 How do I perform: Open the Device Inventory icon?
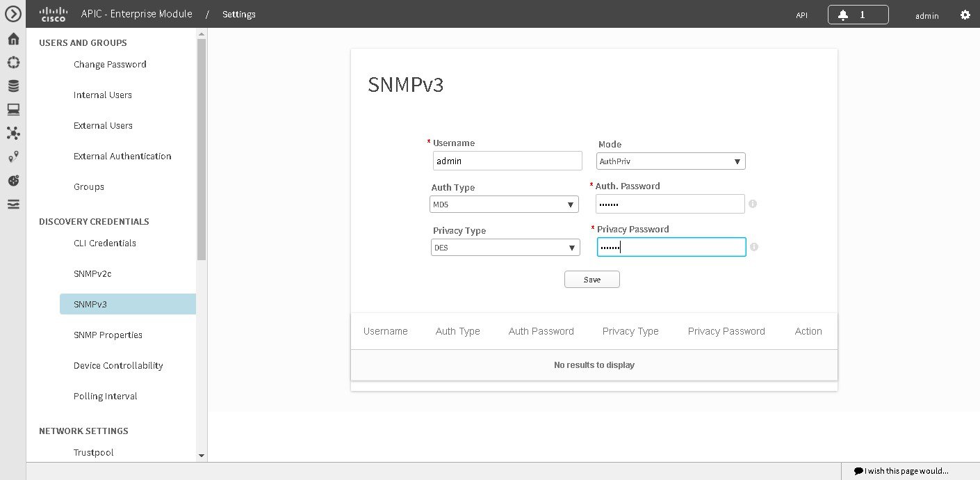tap(13, 85)
